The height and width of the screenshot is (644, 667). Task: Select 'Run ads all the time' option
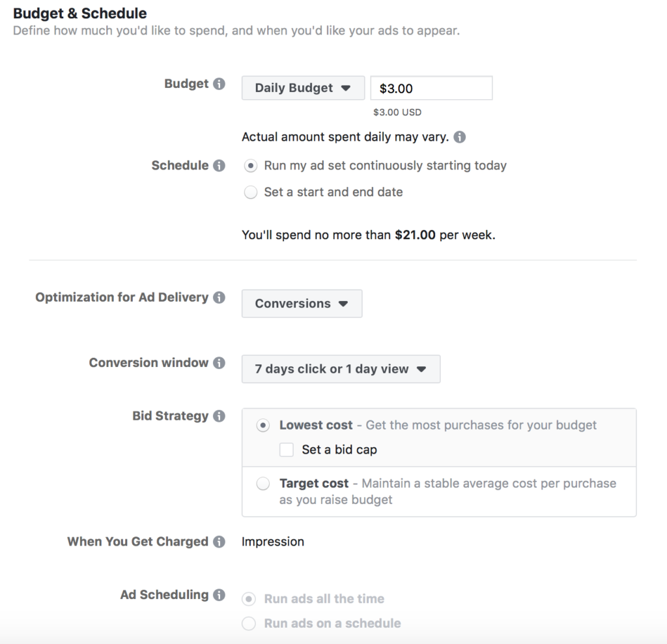pos(249,599)
